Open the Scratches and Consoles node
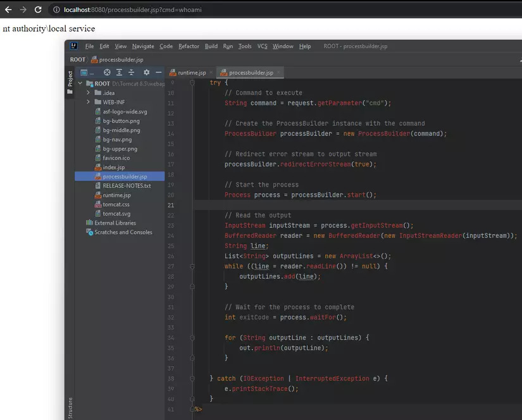Viewport: 522px width, 420px height. (x=123, y=232)
